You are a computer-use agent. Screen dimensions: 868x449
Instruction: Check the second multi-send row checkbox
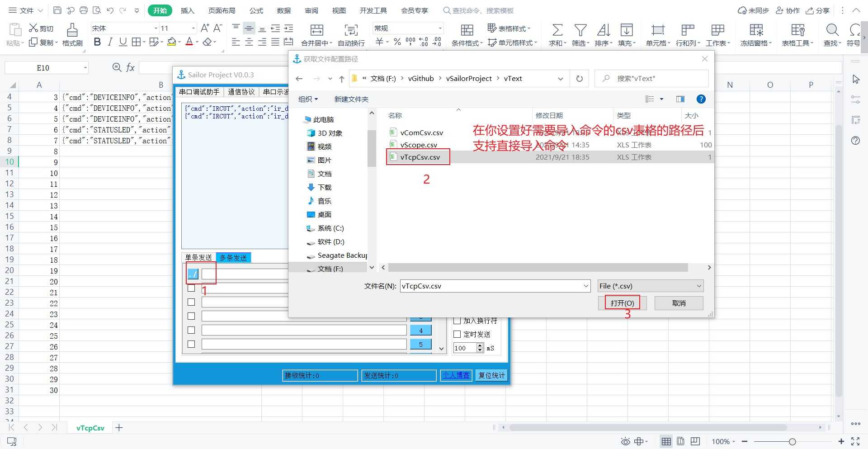click(x=191, y=288)
